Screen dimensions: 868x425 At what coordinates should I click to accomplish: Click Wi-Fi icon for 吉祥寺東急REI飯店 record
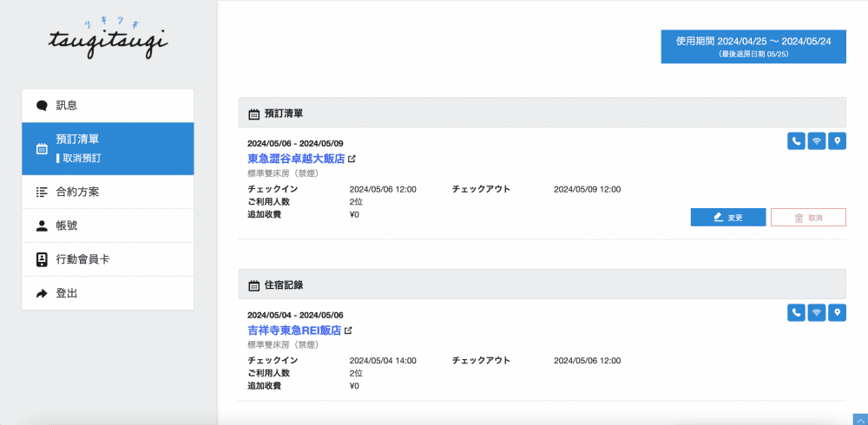[x=817, y=312]
